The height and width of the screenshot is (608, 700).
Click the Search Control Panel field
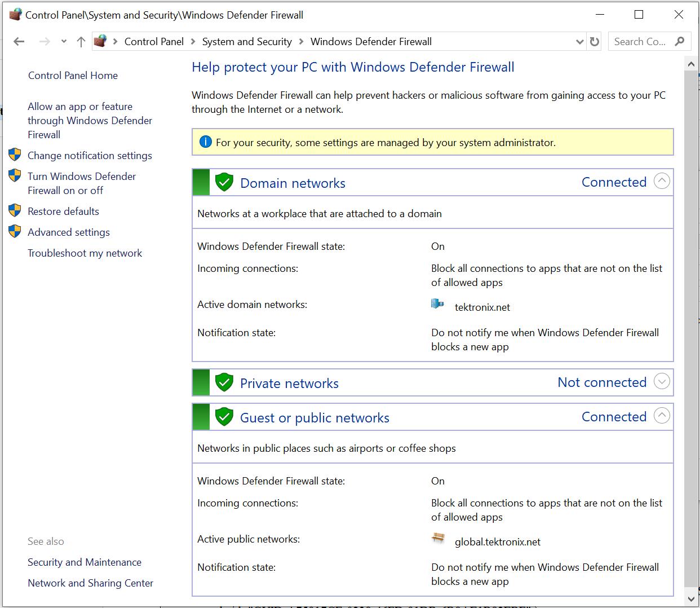[641, 42]
